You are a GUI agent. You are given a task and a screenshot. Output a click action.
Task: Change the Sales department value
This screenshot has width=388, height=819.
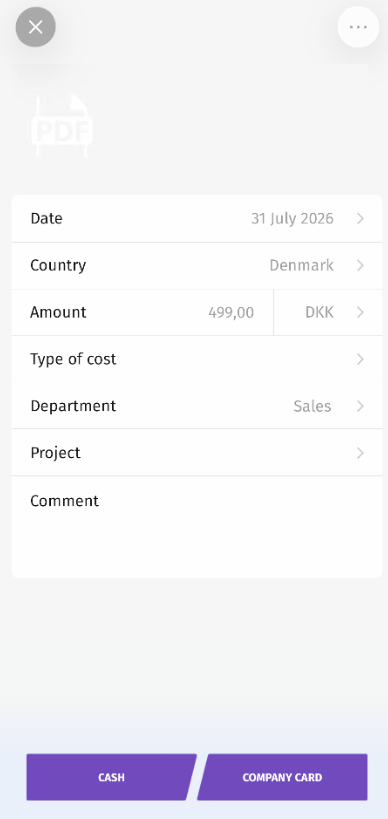point(312,406)
